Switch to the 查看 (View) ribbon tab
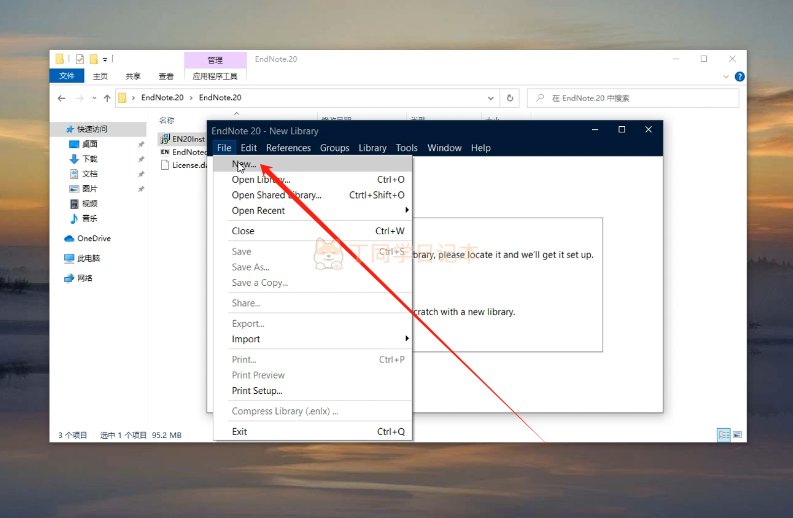The height and width of the screenshot is (518, 793). pyautogui.click(x=165, y=76)
